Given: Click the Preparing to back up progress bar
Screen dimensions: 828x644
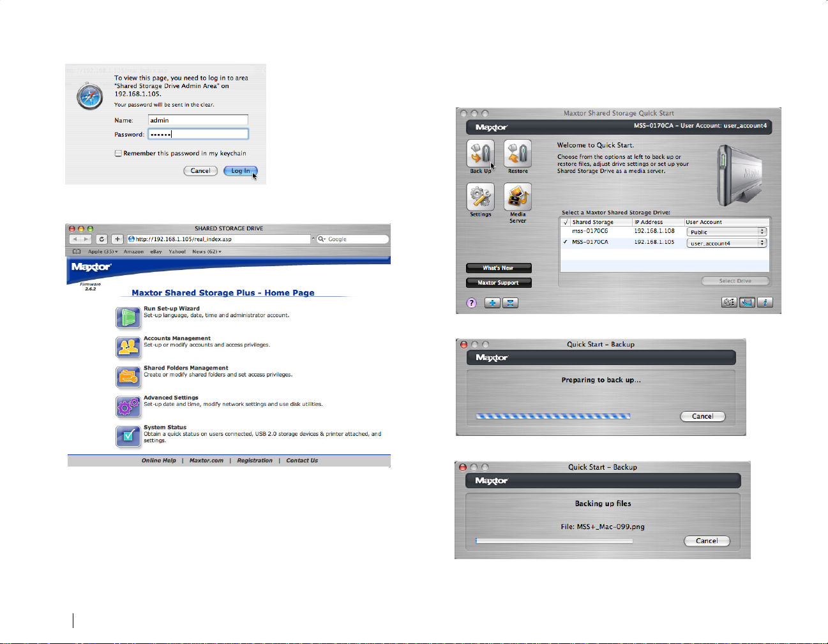Looking at the screenshot, I should [553, 416].
